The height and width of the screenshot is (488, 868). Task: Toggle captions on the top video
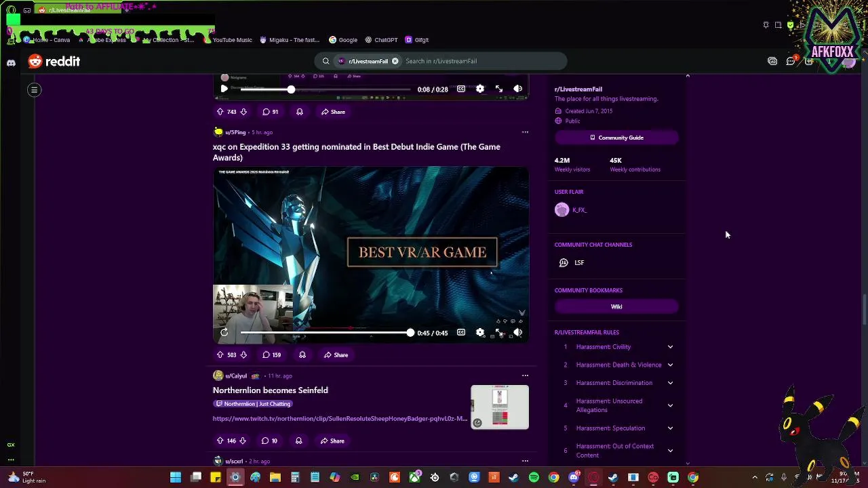[x=461, y=89]
